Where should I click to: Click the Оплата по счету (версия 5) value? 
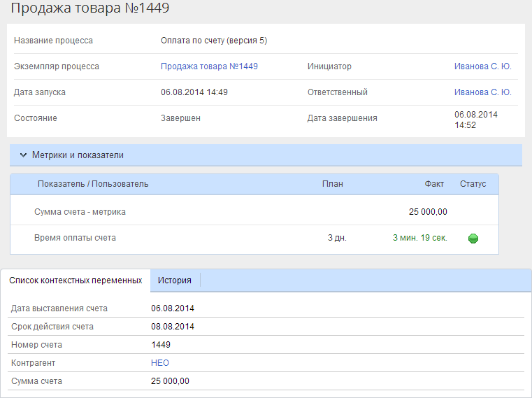coord(213,41)
